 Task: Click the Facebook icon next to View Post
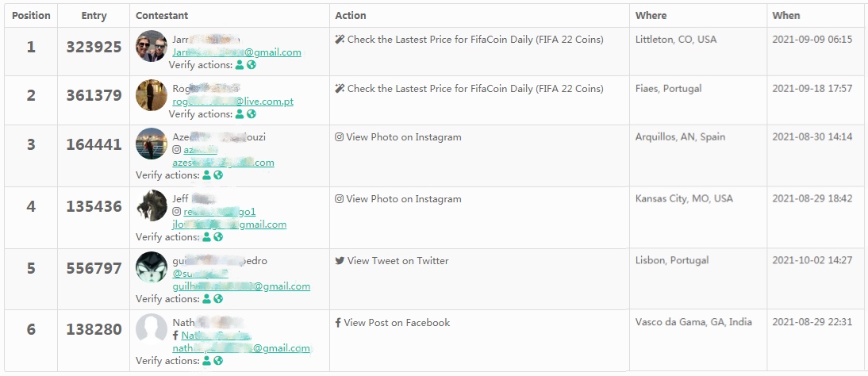pyautogui.click(x=338, y=323)
